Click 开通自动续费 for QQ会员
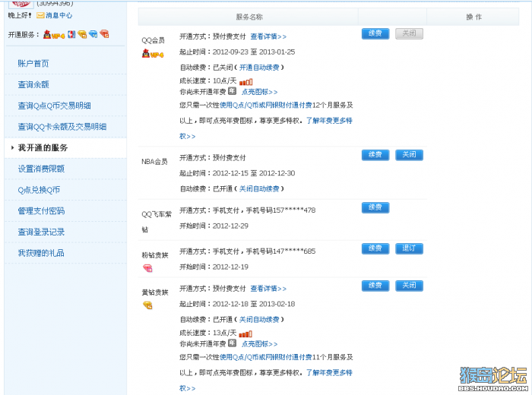 (259, 68)
